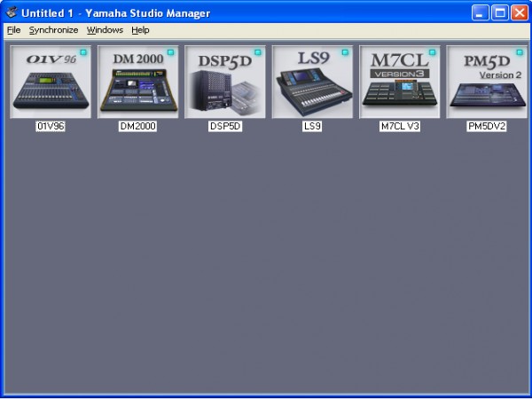
Task: Select the LS9 text label
Action: pos(312,127)
